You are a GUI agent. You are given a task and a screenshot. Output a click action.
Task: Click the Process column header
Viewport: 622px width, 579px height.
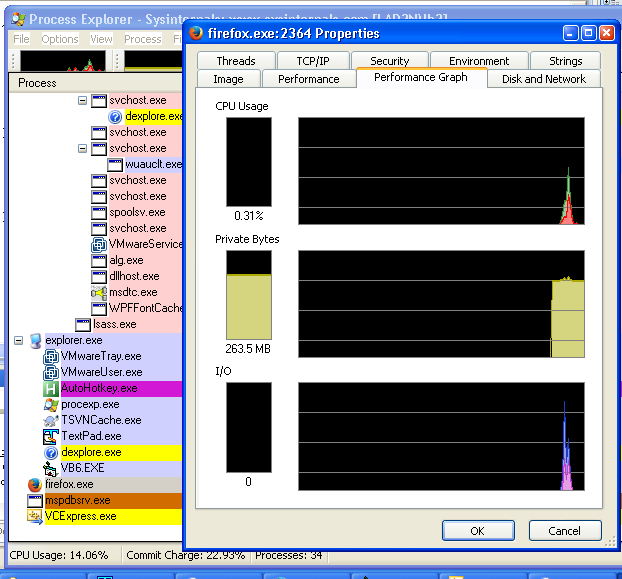[95, 83]
